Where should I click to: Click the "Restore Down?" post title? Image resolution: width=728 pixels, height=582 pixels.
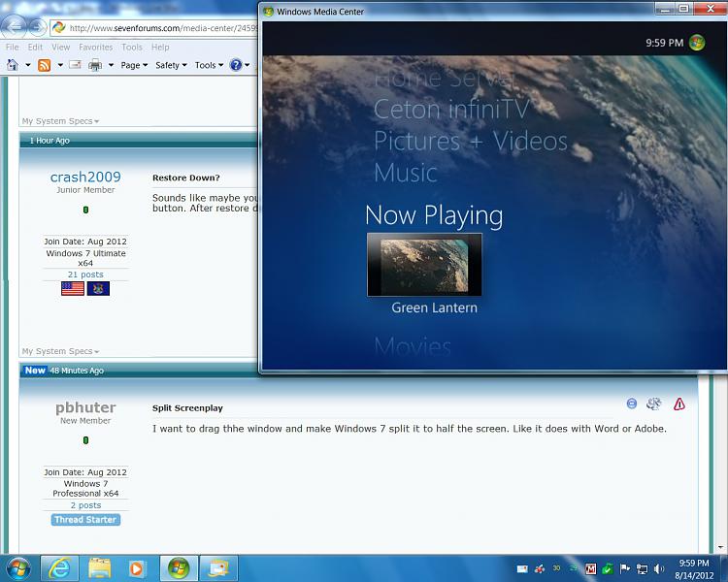[x=185, y=178]
